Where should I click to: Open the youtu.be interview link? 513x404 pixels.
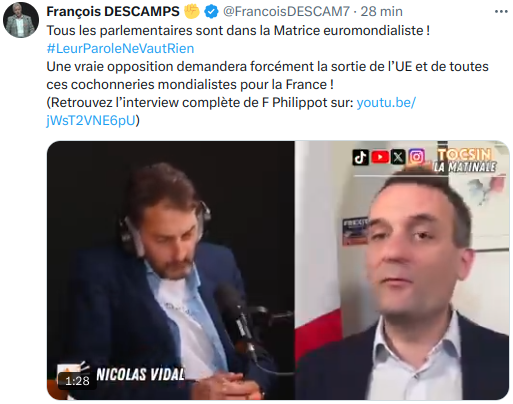(x=386, y=103)
